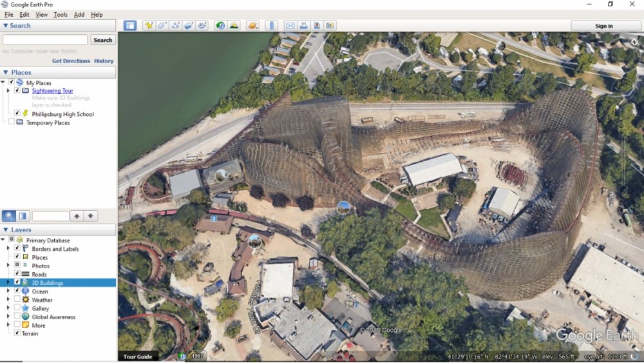Screen dimensions: 644x363
Task: Click the Email envelope icon
Action: 290,26
